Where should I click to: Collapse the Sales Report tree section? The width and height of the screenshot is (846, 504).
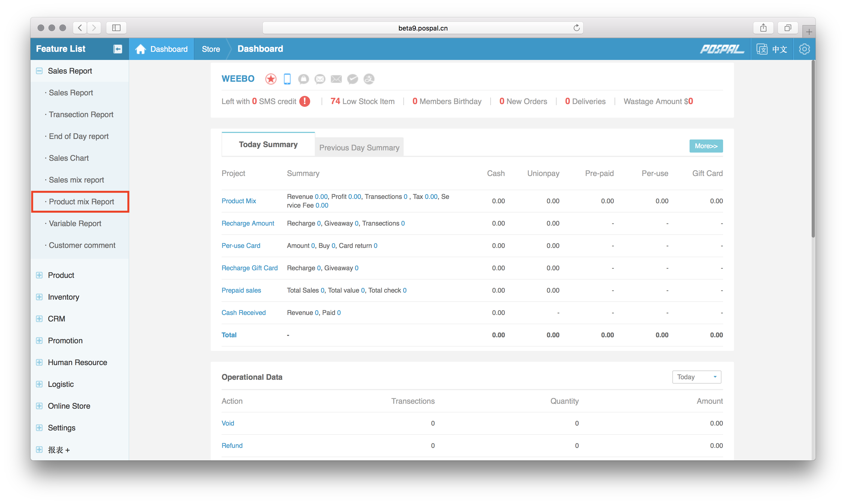click(x=40, y=71)
